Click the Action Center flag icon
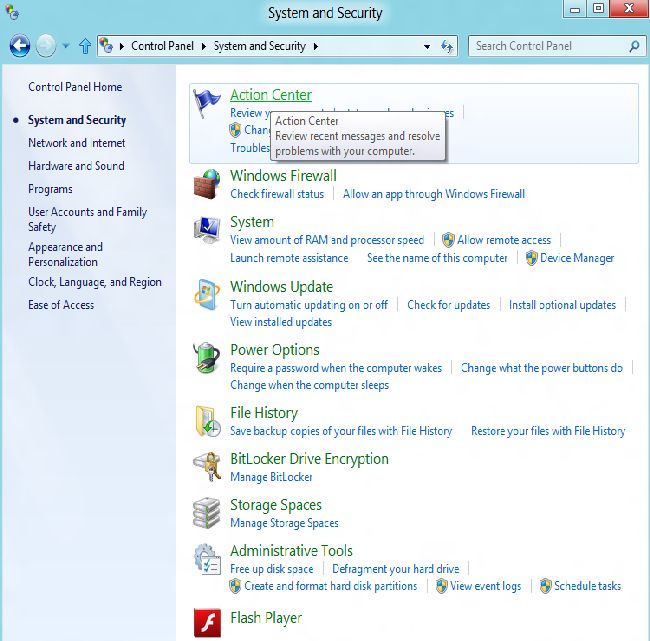 pyautogui.click(x=206, y=103)
